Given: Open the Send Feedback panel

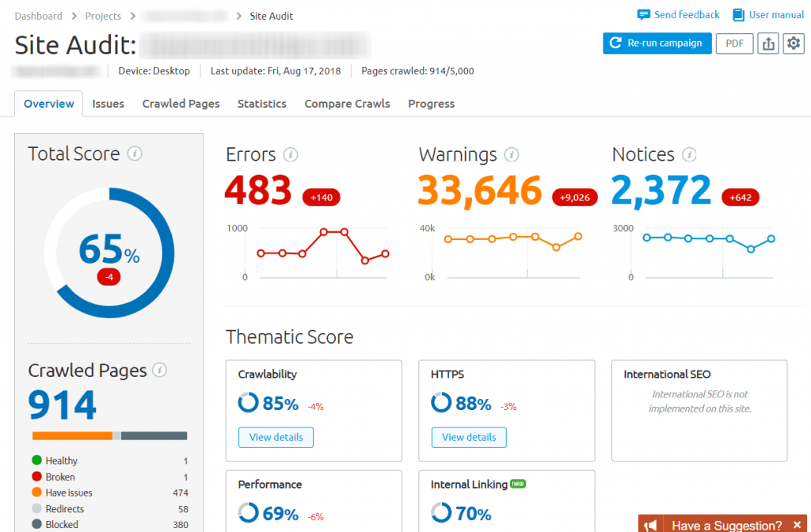Looking at the screenshot, I should (678, 14).
